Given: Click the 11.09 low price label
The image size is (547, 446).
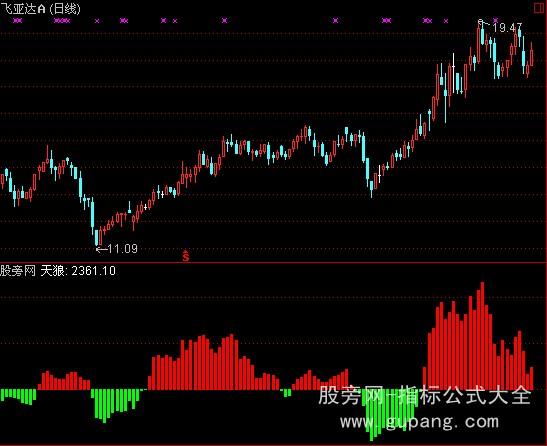Looking at the screenshot, I should [x=122, y=249].
